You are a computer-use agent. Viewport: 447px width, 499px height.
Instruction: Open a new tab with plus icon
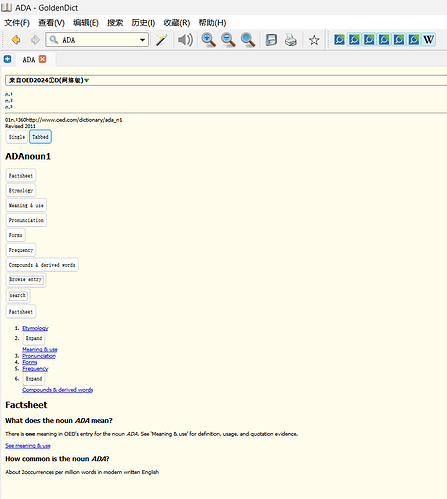[x=7, y=59]
